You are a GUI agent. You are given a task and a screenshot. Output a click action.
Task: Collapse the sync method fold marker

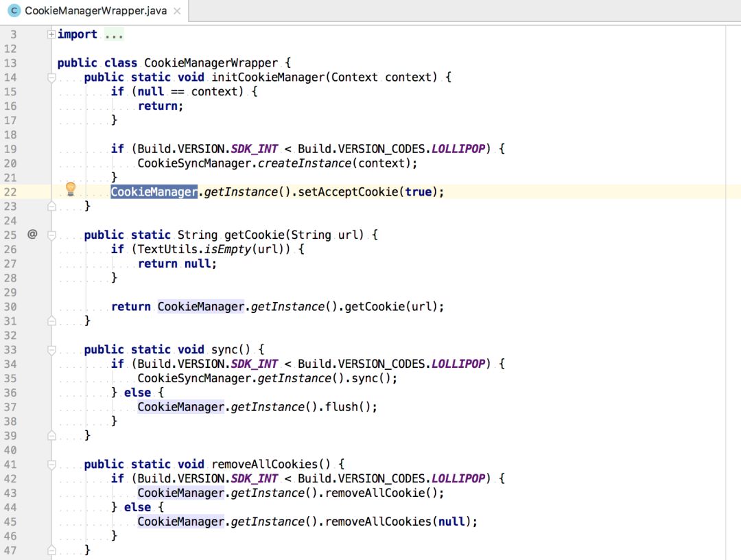[x=51, y=350]
